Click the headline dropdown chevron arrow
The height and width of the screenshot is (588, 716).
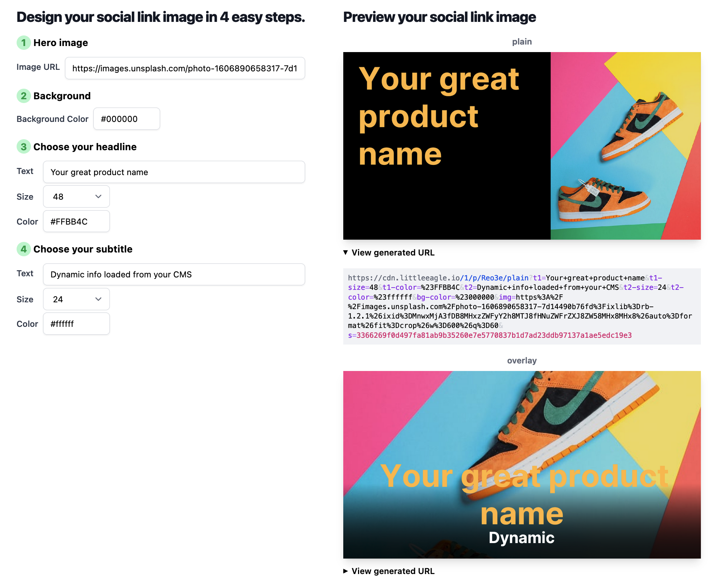pos(99,197)
